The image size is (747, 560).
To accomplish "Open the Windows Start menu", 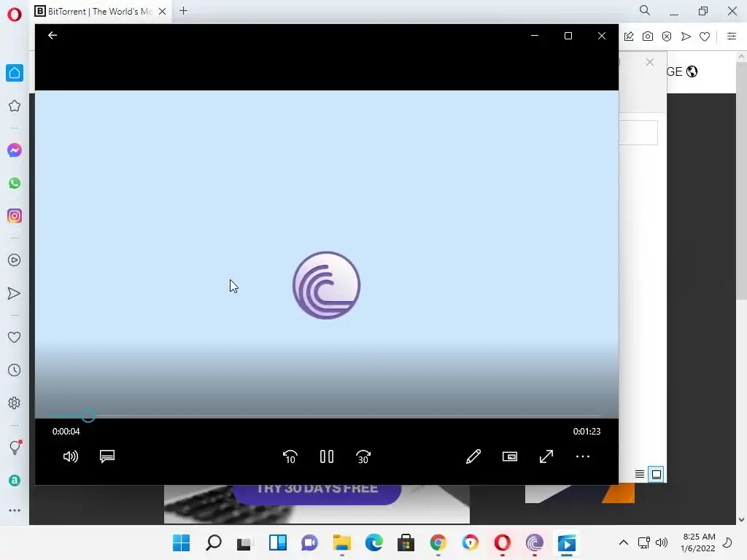I will coord(181,542).
